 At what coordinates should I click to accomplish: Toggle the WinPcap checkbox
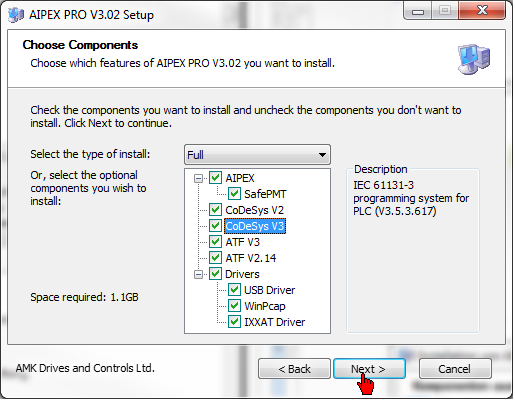tap(234, 306)
